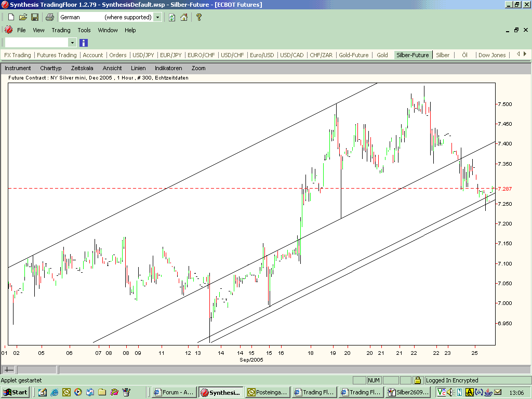Click the volume speaker tray icon
This screenshot has height=399, width=532.
pyautogui.click(x=450, y=393)
